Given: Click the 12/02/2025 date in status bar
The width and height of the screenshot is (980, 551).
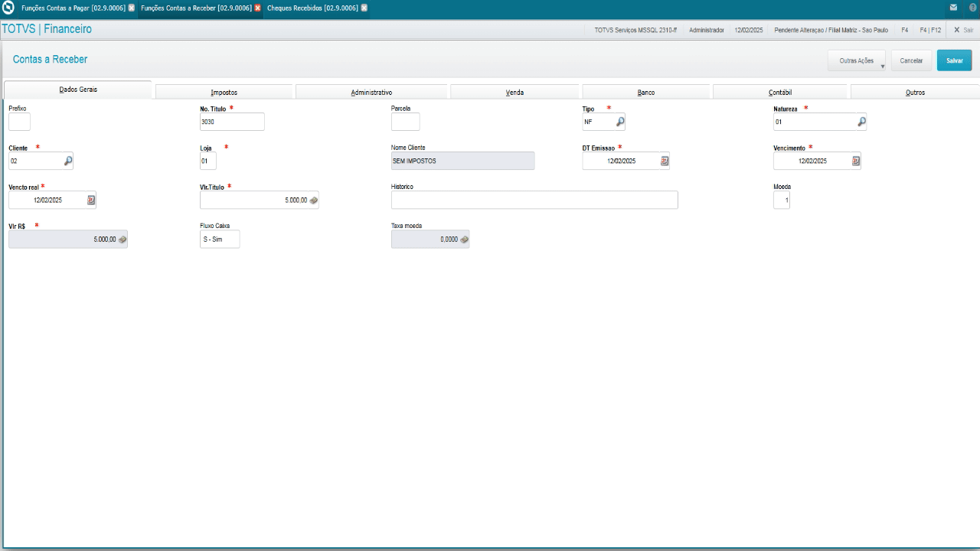Looking at the screenshot, I should (749, 30).
